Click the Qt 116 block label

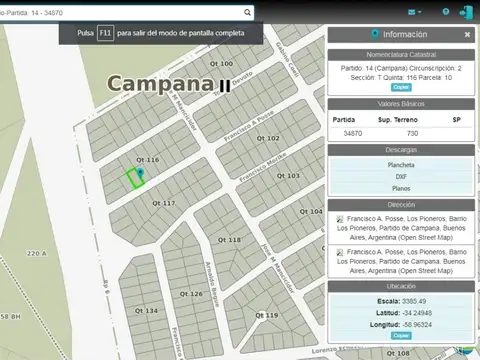[148, 160]
